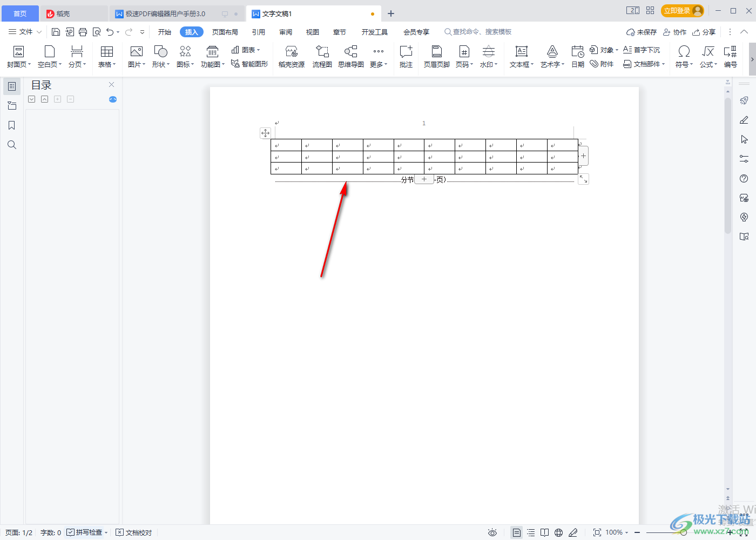756x540 pixels.
Task: Insert a cover page (封面页)
Action: point(18,57)
